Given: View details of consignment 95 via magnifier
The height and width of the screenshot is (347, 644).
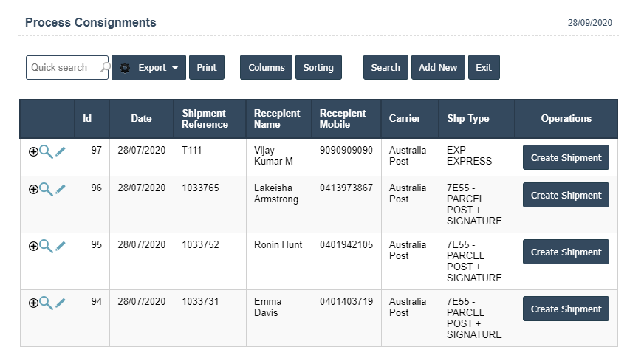Looking at the screenshot, I should (46, 246).
